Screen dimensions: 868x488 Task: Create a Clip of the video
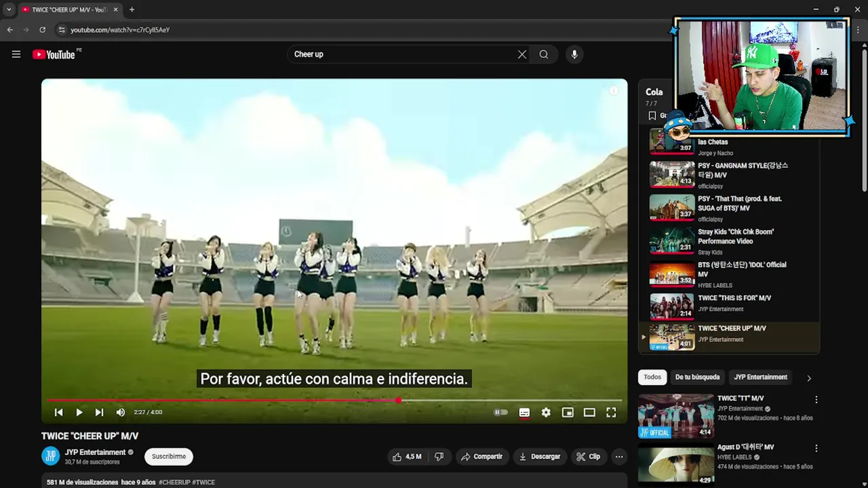(x=588, y=457)
